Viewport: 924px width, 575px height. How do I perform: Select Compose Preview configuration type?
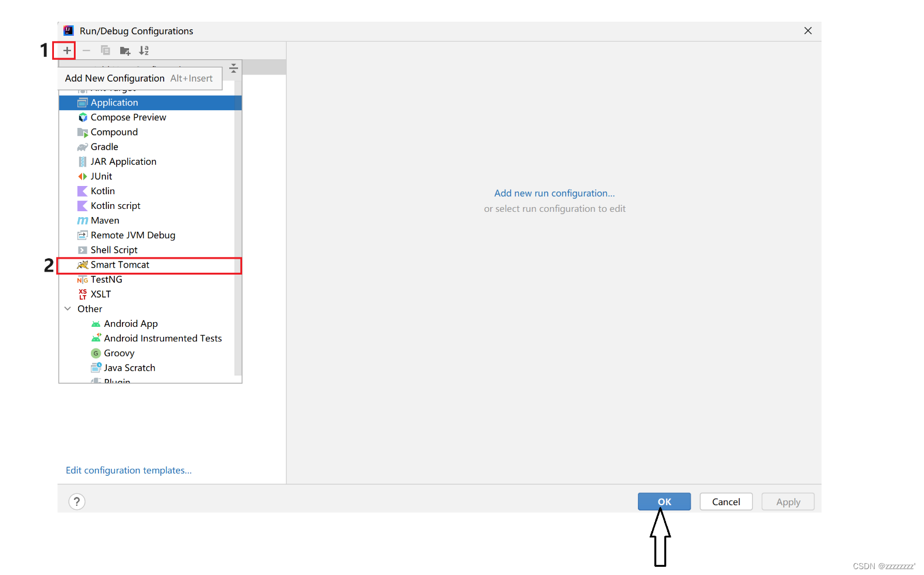pos(150,117)
